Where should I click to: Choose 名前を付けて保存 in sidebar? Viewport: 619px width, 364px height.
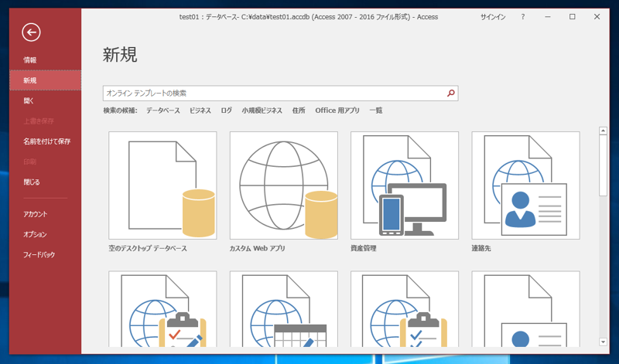coord(46,141)
